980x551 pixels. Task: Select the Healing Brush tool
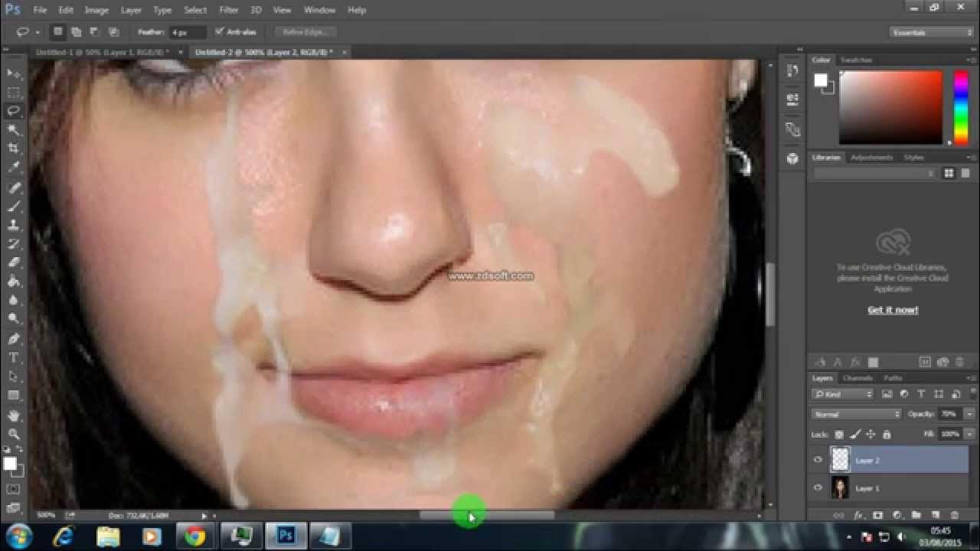pyautogui.click(x=14, y=187)
